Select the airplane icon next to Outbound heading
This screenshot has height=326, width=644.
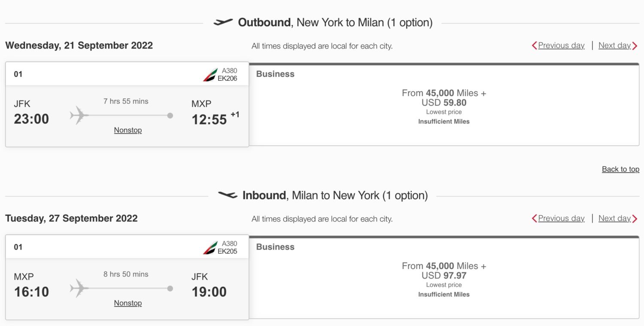click(x=222, y=22)
